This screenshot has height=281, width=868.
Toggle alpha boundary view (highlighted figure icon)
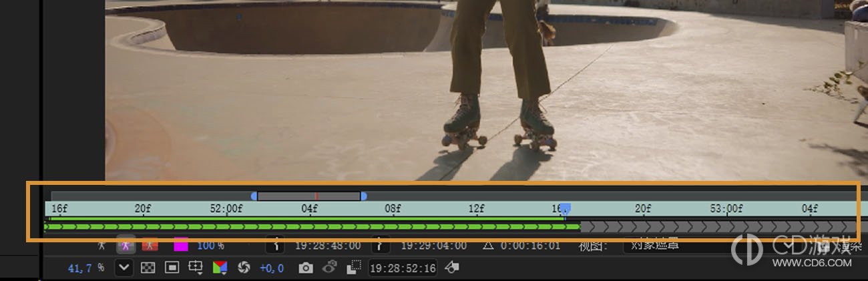(125, 246)
